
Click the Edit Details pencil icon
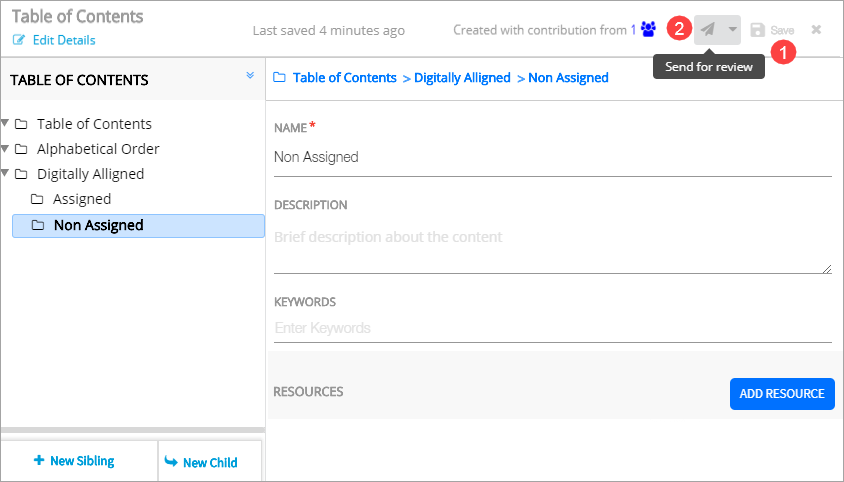click(x=18, y=40)
